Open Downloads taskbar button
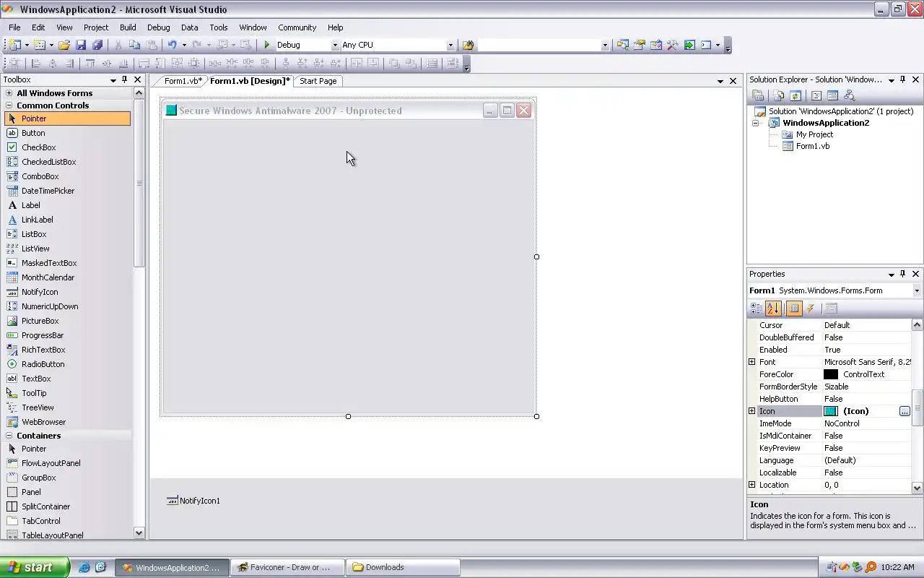 point(403,567)
